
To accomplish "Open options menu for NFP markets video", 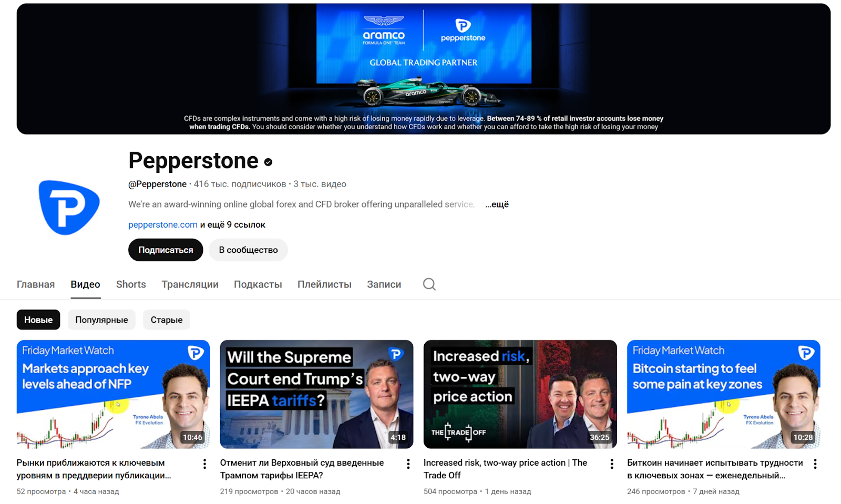I will pyautogui.click(x=204, y=464).
